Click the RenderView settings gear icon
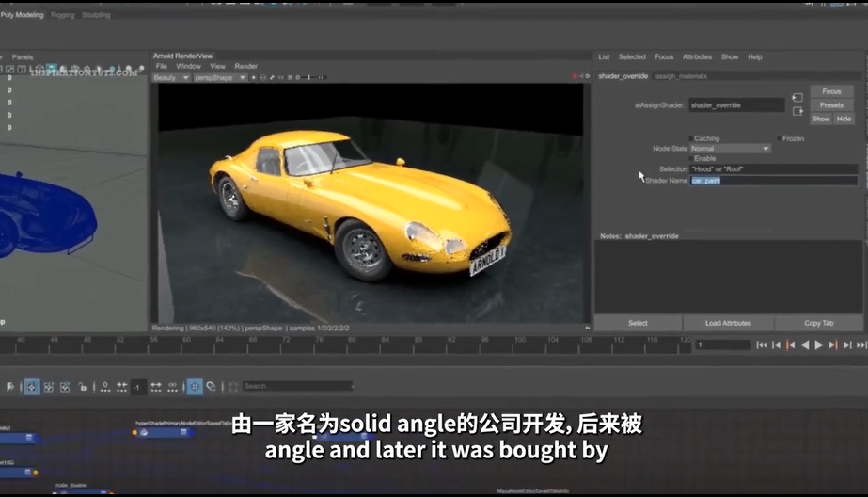The width and height of the screenshot is (868, 497). click(x=587, y=76)
